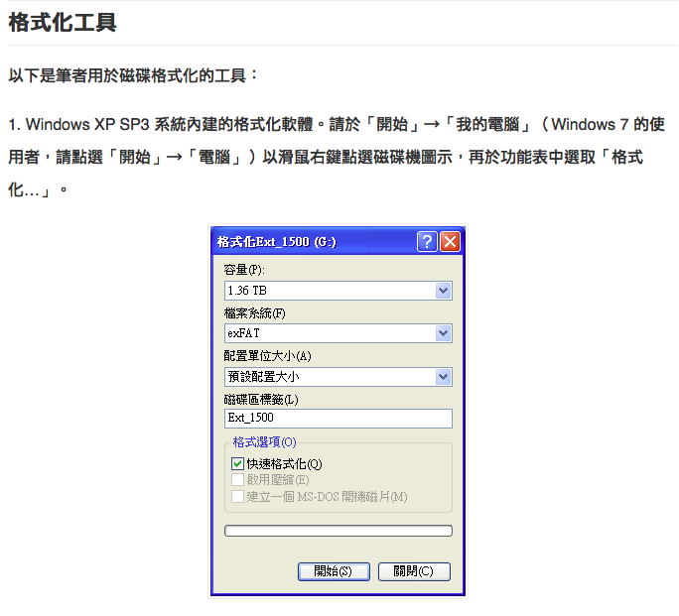Click the help question mark icon
The image size is (679, 616).
[427, 241]
